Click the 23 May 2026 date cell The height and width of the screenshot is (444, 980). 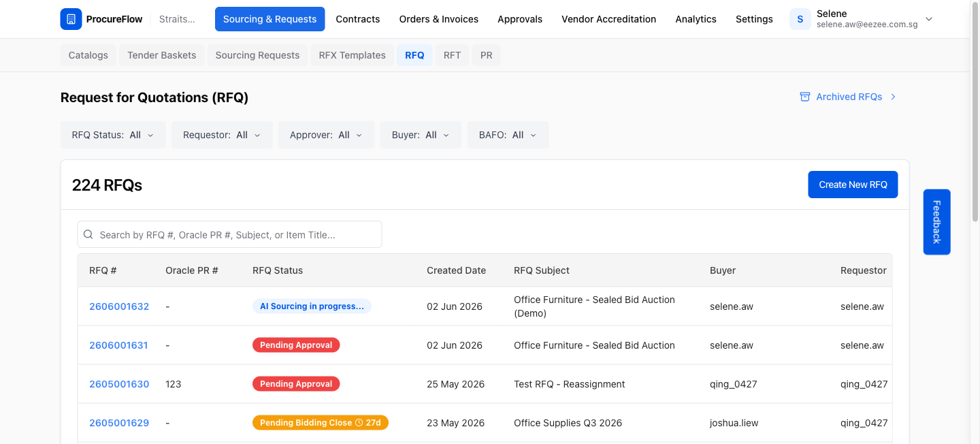point(456,423)
